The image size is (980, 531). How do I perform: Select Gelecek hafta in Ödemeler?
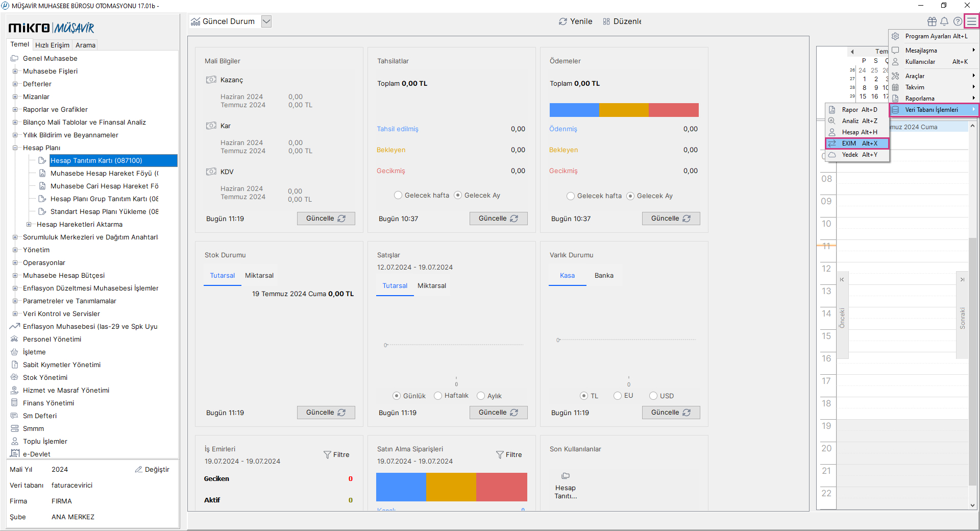pos(571,196)
